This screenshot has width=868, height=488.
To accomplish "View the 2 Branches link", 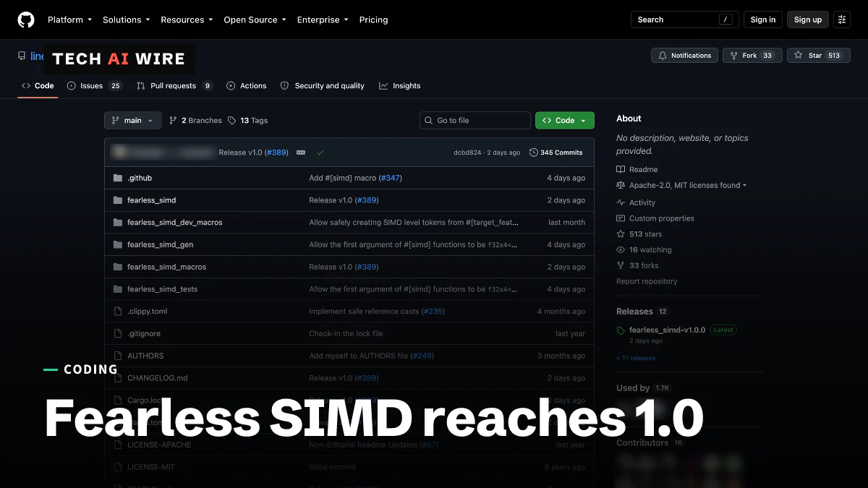I will (195, 121).
